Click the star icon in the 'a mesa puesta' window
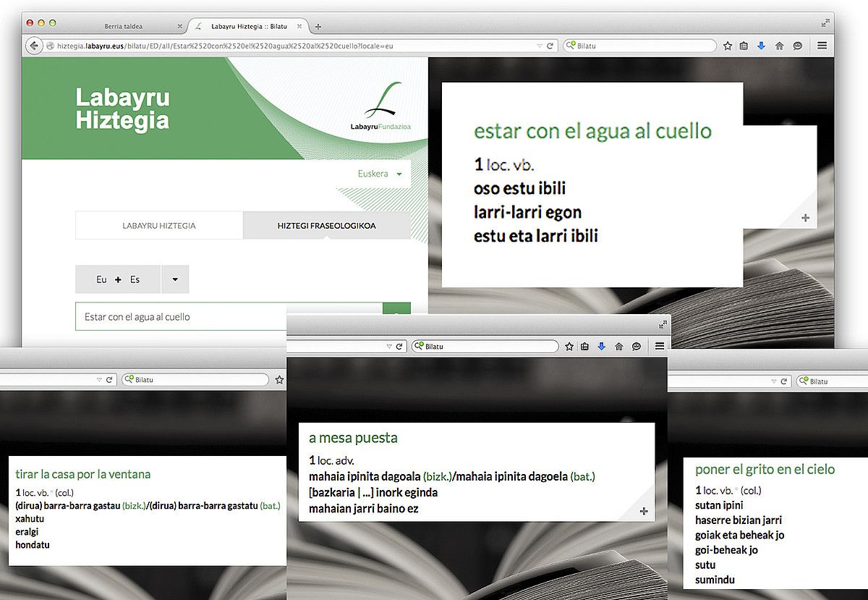This screenshot has width=868, height=600. click(x=569, y=347)
